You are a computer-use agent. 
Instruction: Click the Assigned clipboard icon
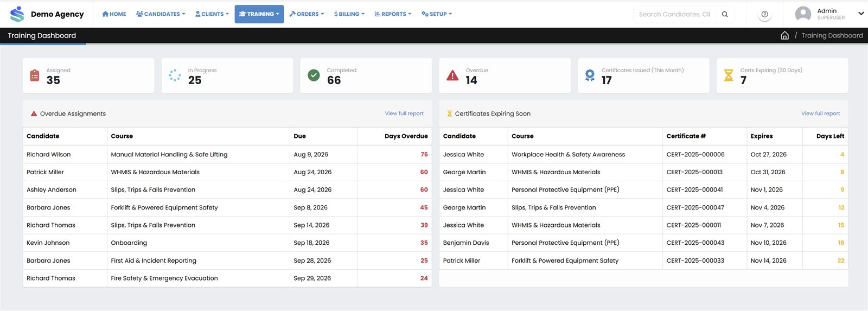(x=35, y=75)
